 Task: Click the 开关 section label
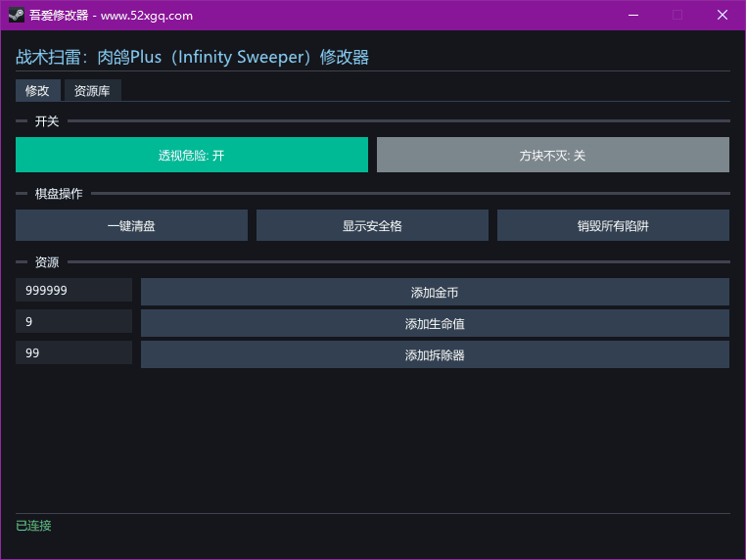click(47, 121)
